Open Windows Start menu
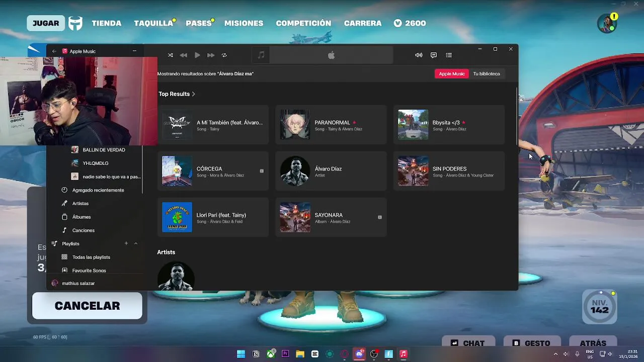 pyautogui.click(x=241, y=354)
